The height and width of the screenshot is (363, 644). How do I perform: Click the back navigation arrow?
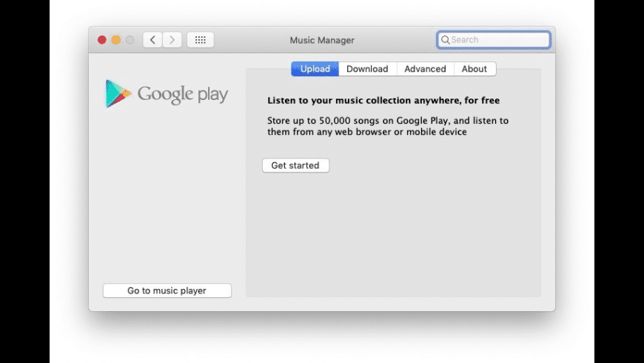point(152,40)
